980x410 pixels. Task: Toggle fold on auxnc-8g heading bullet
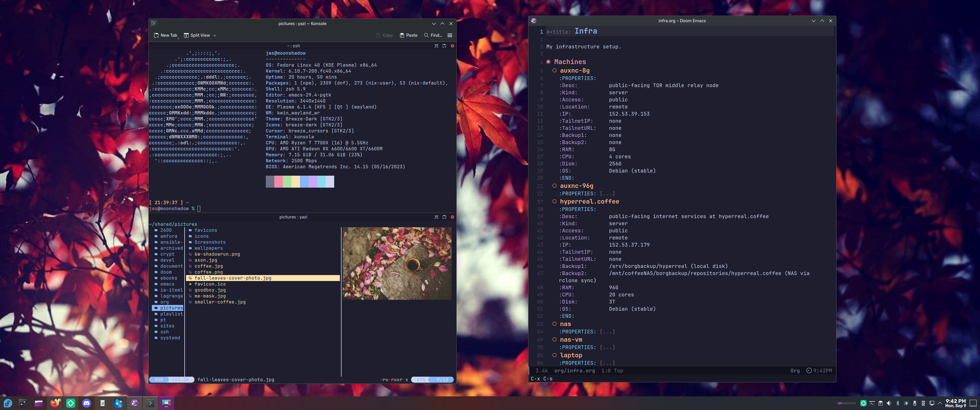point(554,70)
